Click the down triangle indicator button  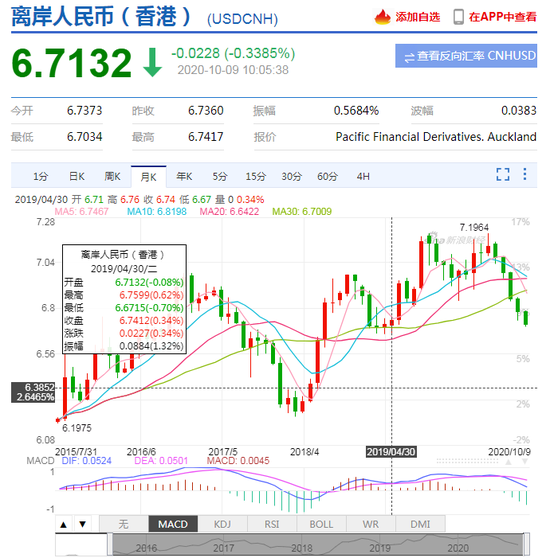[x=83, y=524]
